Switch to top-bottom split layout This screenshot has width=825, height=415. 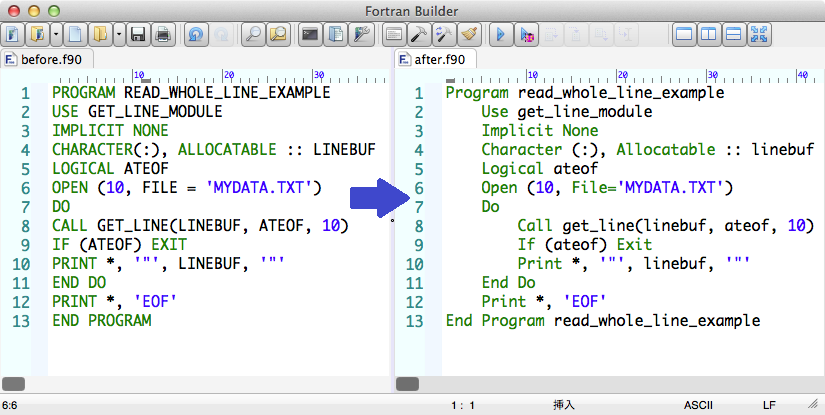733,35
